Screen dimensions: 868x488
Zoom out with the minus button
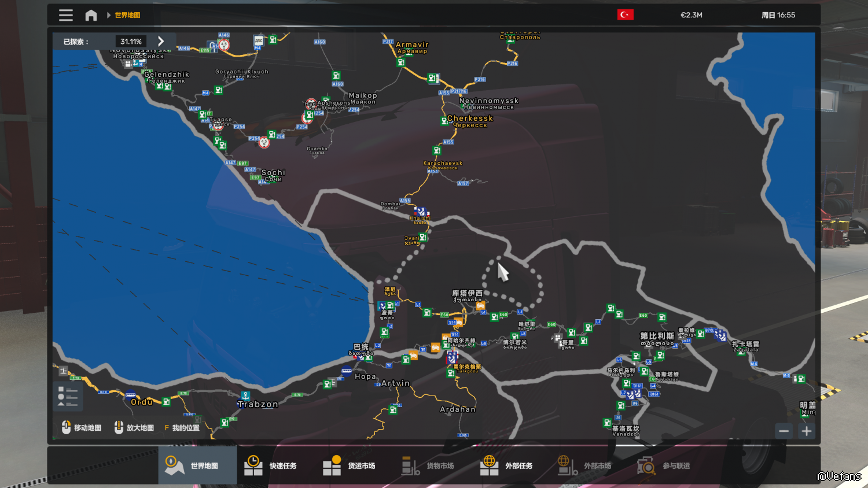[784, 431]
